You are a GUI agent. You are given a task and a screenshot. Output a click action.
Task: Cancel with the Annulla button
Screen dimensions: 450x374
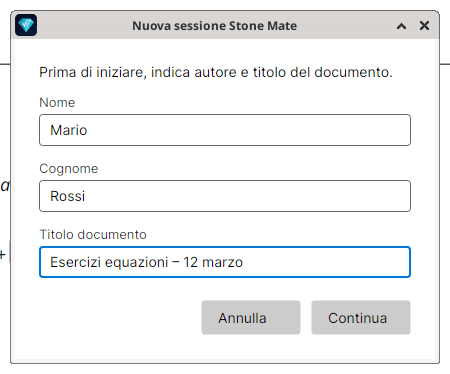pyautogui.click(x=251, y=318)
